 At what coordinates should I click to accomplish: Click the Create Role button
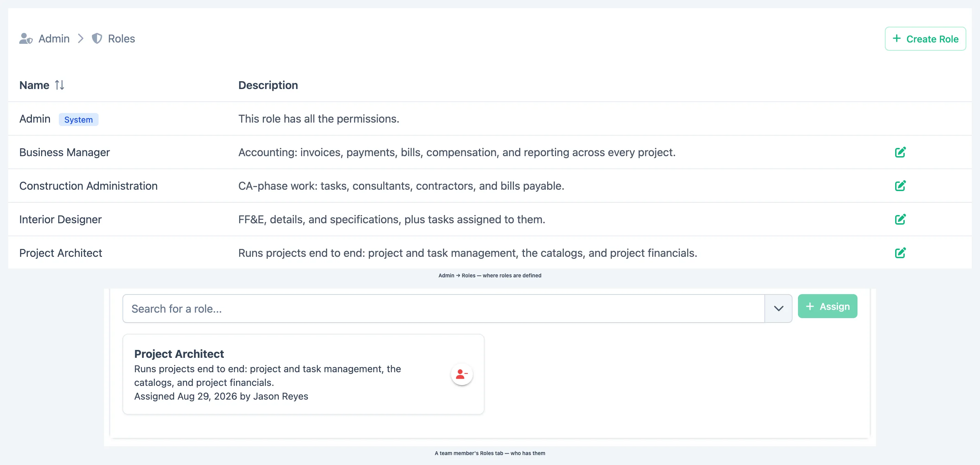pos(925,38)
